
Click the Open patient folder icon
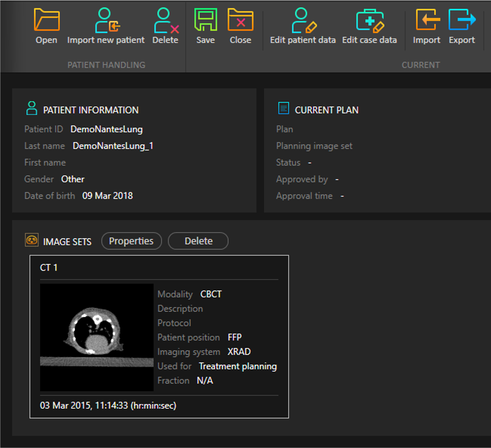(46, 21)
